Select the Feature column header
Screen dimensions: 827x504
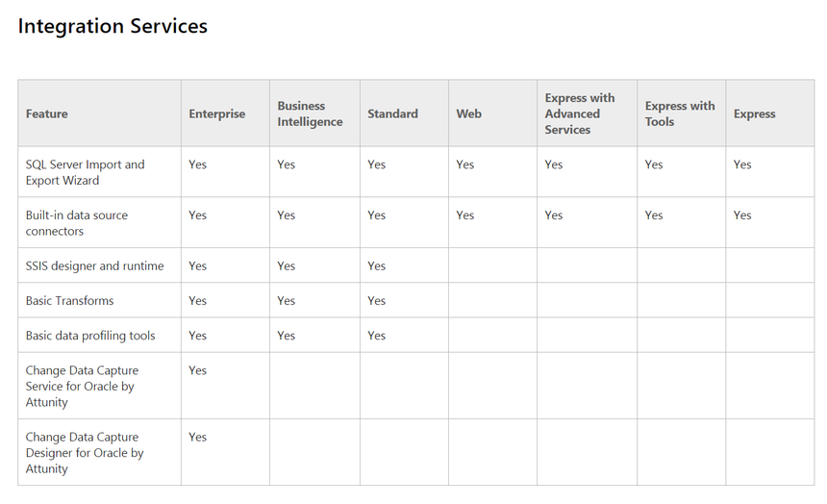tap(47, 113)
